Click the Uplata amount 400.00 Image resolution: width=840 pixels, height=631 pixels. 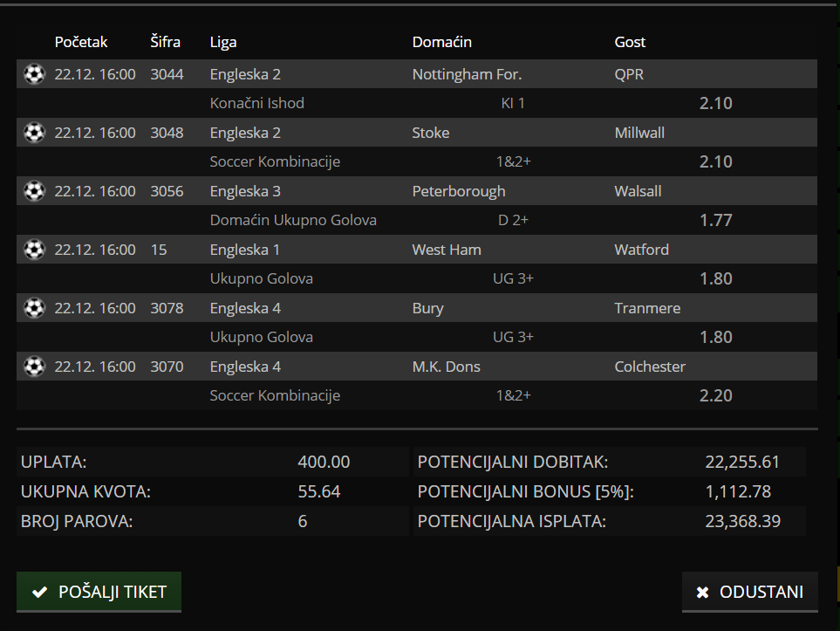(324, 462)
